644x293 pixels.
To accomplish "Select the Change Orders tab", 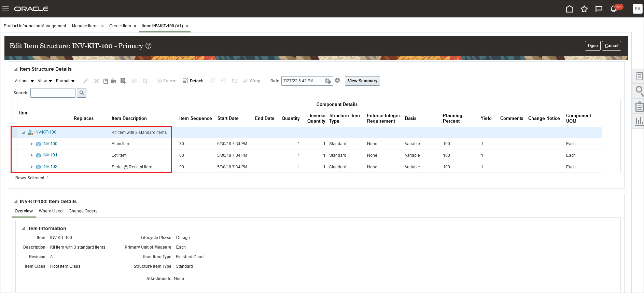I will click(83, 211).
